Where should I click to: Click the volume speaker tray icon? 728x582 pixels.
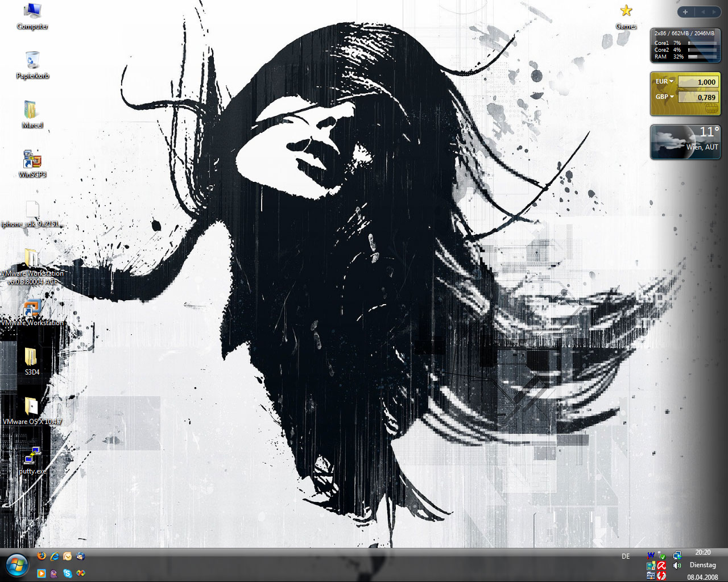pos(677,566)
